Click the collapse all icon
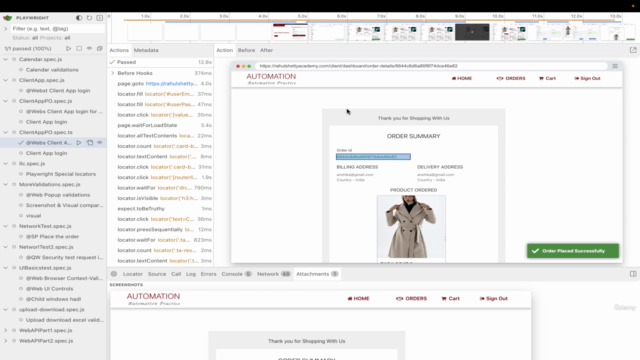This screenshot has height=360, width=640. tap(100, 49)
